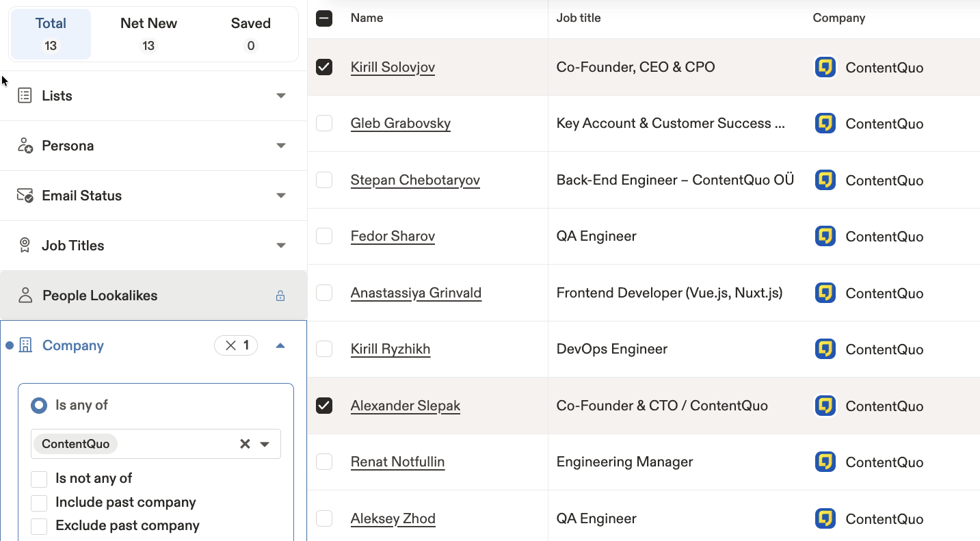Check Renat Notfullin's row checkbox
The image size is (980, 541).
pyautogui.click(x=324, y=462)
